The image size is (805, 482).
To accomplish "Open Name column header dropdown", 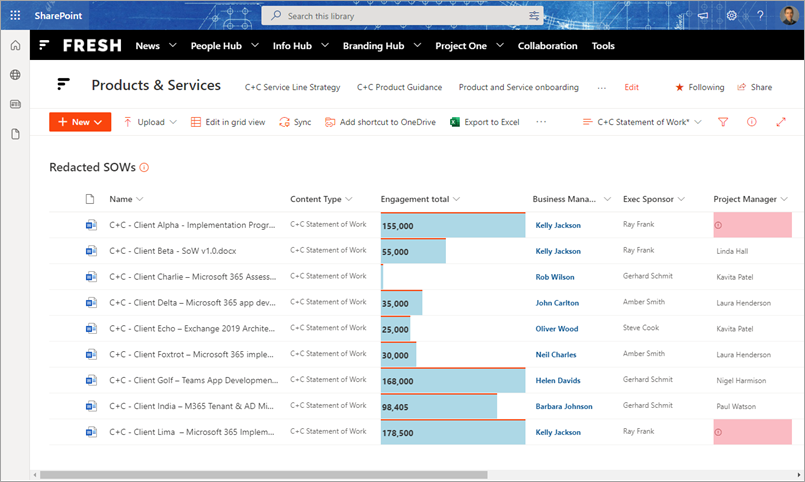I will point(140,199).
